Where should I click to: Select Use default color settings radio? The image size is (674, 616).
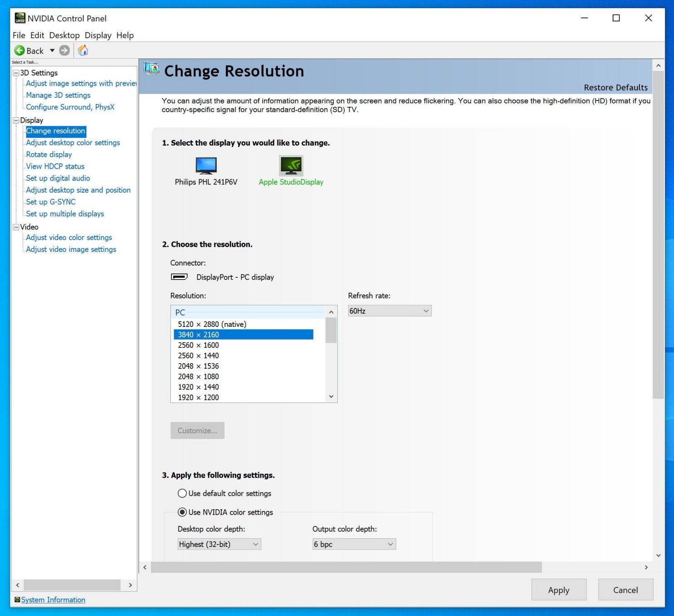click(x=182, y=493)
